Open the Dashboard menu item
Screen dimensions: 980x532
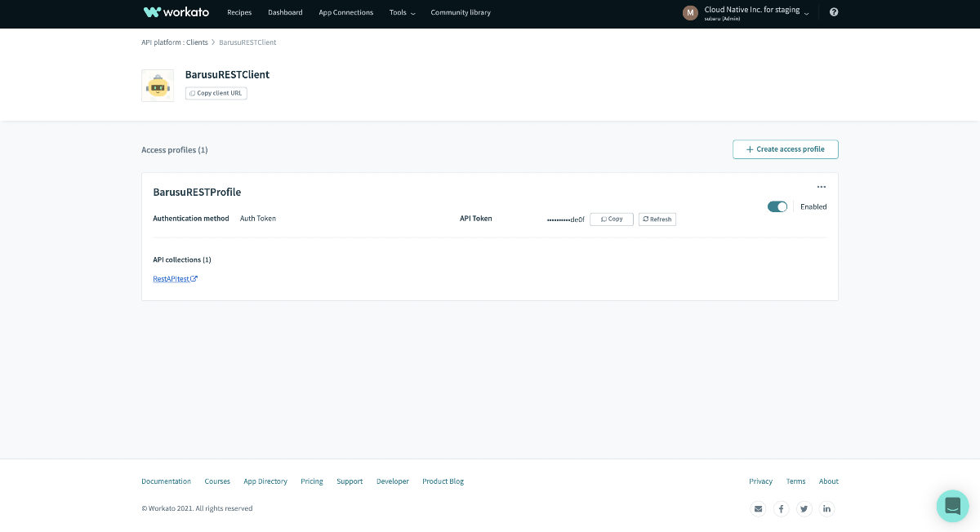pyautogui.click(x=285, y=12)
